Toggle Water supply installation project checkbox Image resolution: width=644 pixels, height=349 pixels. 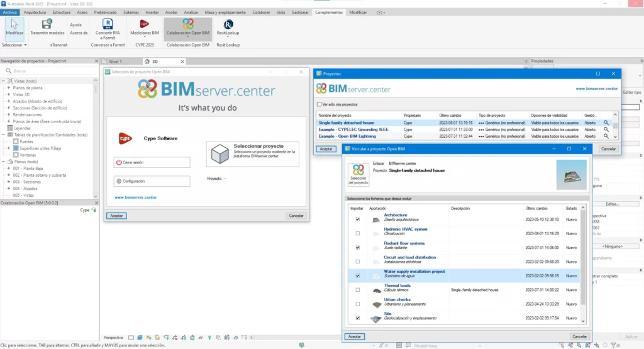pyautogui.click(x=357, y=275)
